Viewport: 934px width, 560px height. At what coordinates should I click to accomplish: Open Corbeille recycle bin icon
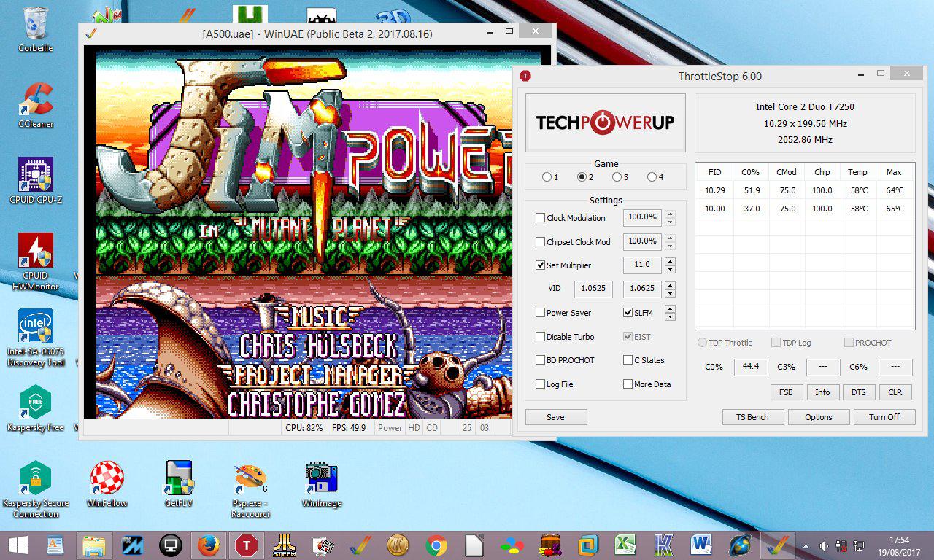pyautogui.click(x=36, y=26)
